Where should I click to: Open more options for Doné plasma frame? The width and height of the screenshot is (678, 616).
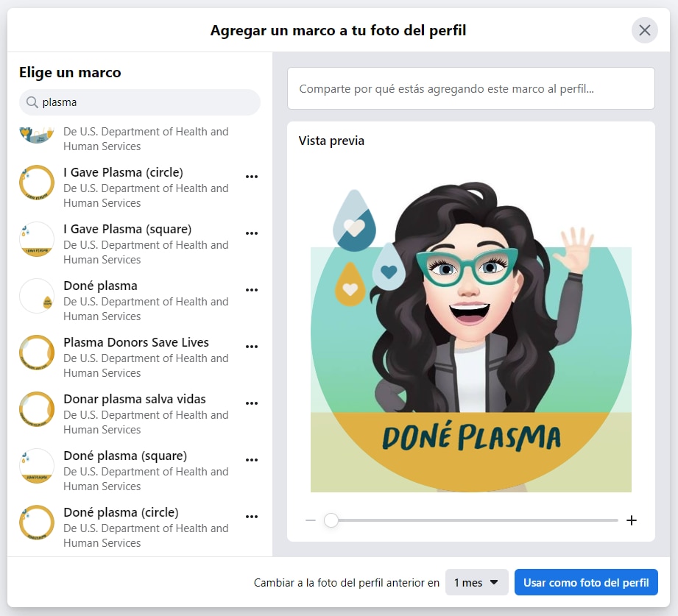click(x=252, y=290)
